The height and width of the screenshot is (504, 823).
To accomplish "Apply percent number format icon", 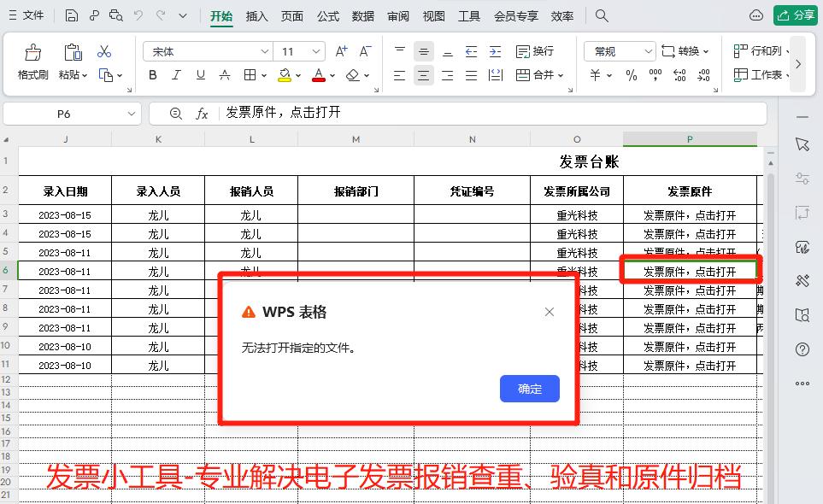I will point(630,76).
